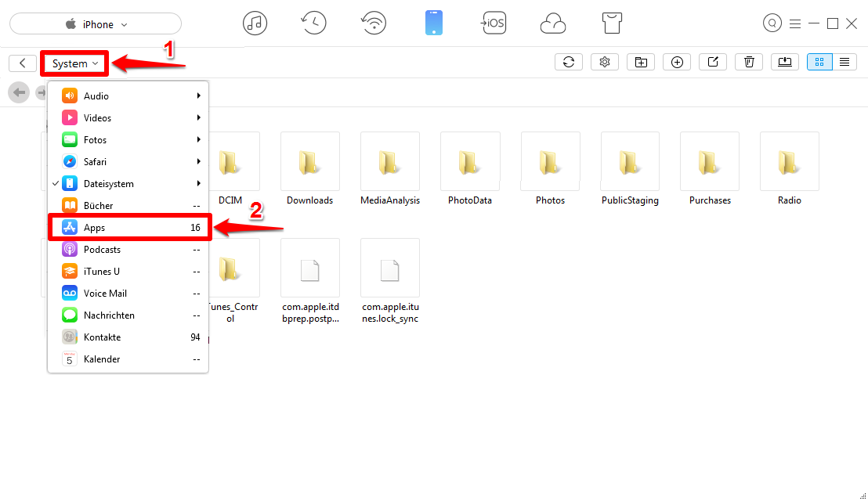Go back with the left chevron button
Screen dimensions: 868x501
point(23,63)
